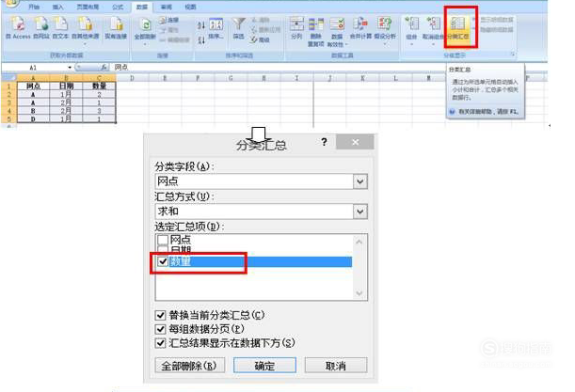Click 分类汇总 (Subtotal) ribbon icon
Image resolution: width=575 pixels, height=392 pixels.
[x=458, y=28]
